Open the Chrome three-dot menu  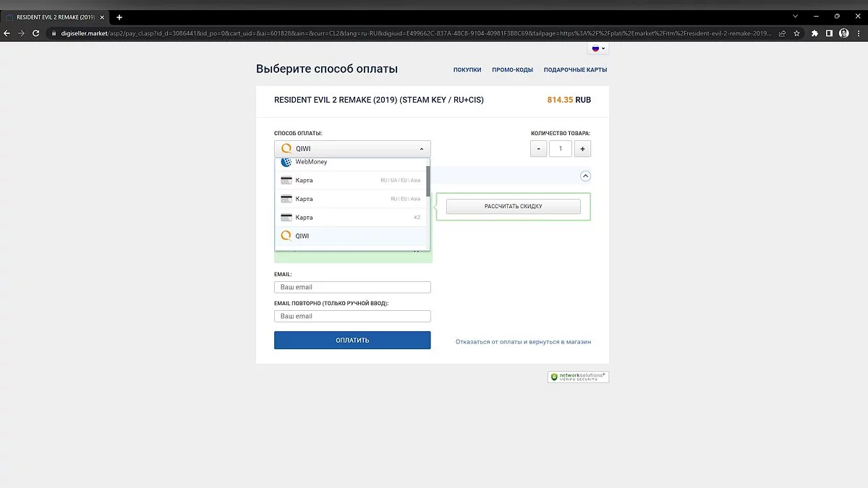858,33
